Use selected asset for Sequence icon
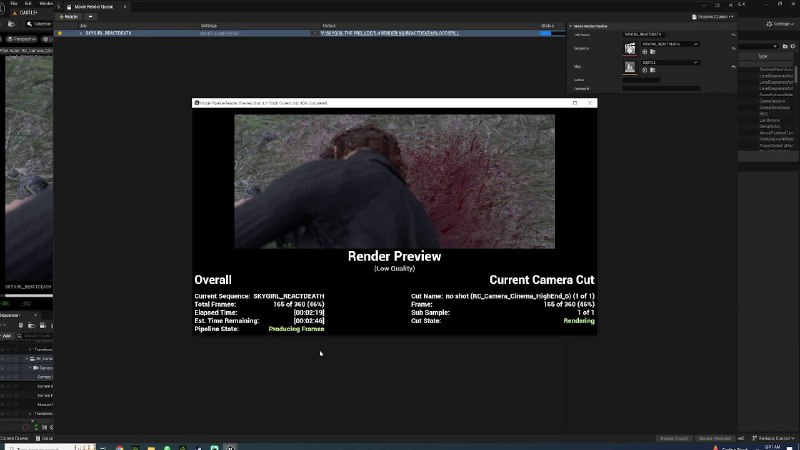Image resolution: width=800 pixels, height=450 pixels. 645,52
